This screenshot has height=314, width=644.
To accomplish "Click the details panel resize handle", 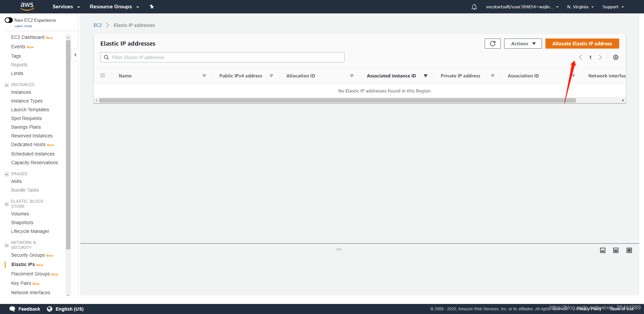I will (x=339, y=249).
